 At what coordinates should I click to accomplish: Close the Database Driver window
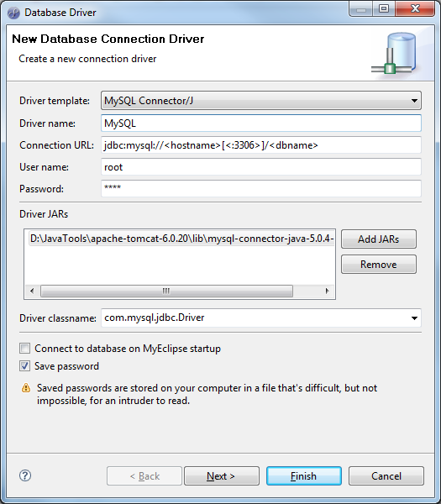tap(415, 8)
